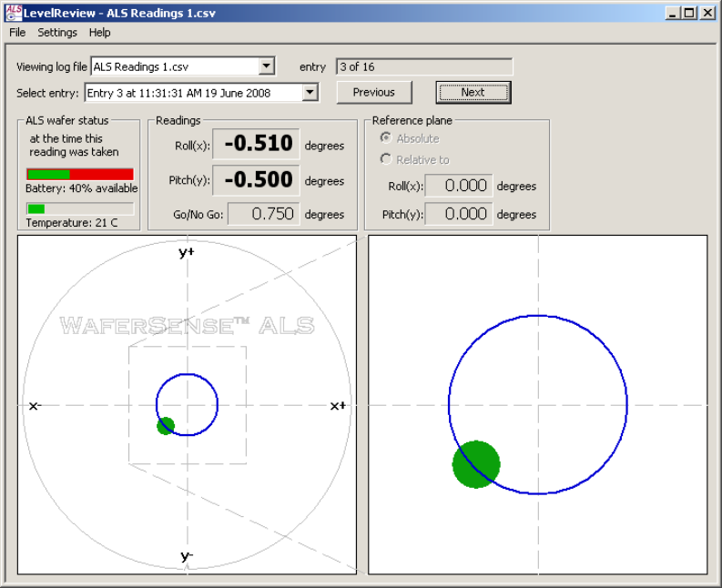Open the File menu

17,33
